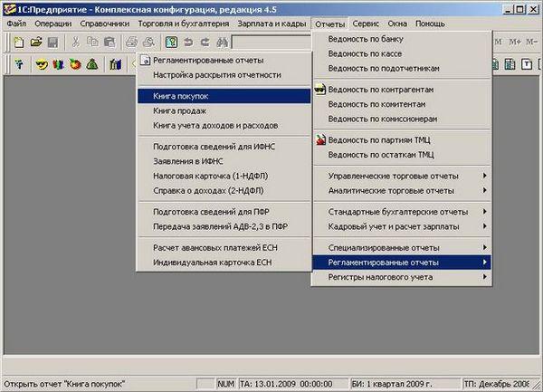Open the Операции menu
The image size is (543, 392).
coord(53,24)
